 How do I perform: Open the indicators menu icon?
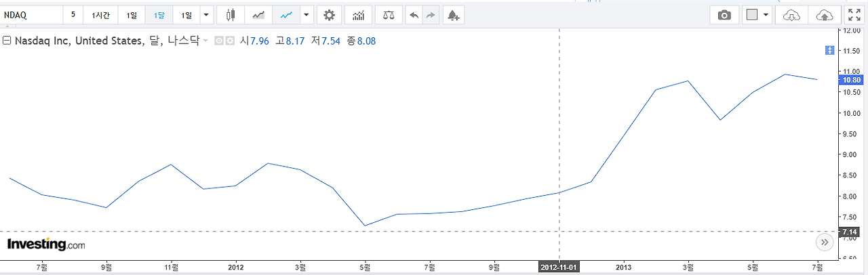point(358,15)
